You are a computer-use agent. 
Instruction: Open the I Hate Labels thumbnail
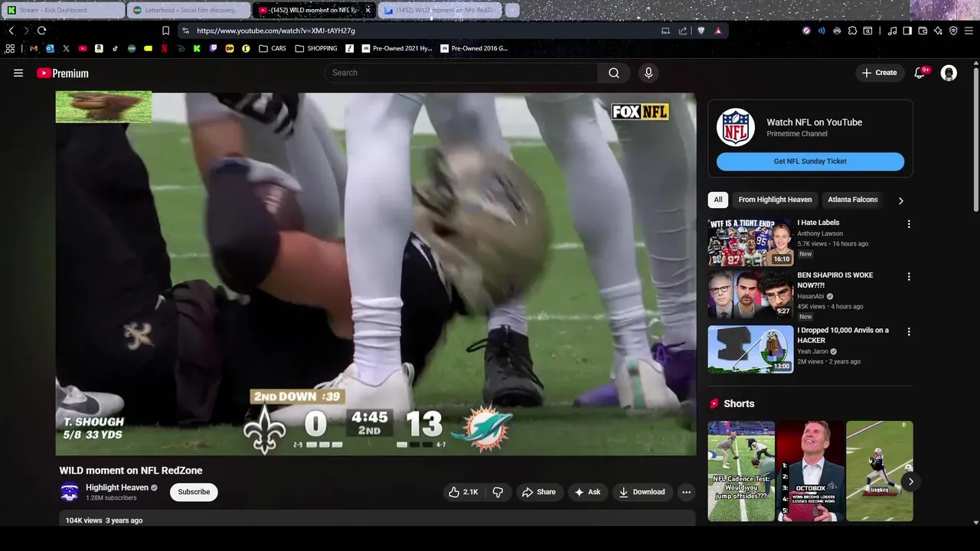[750, 241]
